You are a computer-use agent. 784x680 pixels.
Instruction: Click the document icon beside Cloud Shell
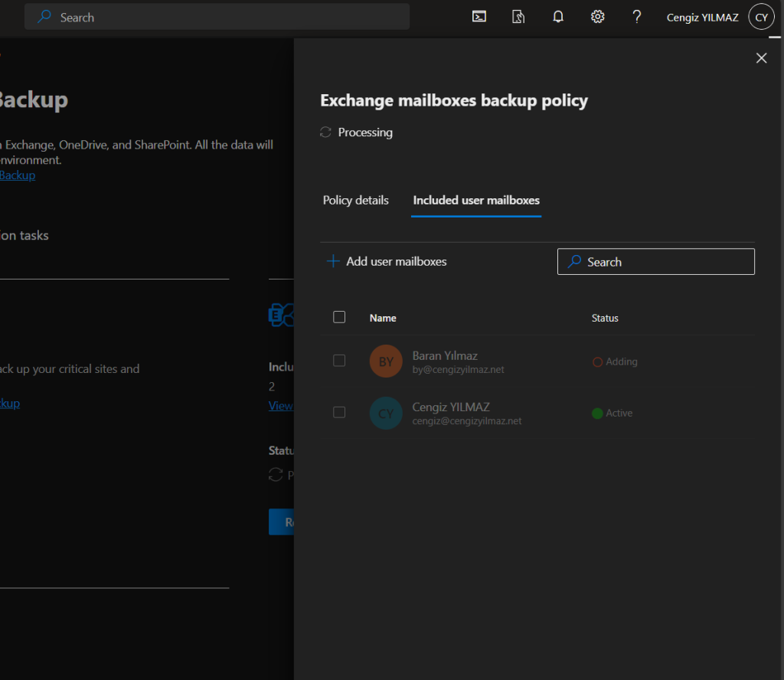coord(518,17)
